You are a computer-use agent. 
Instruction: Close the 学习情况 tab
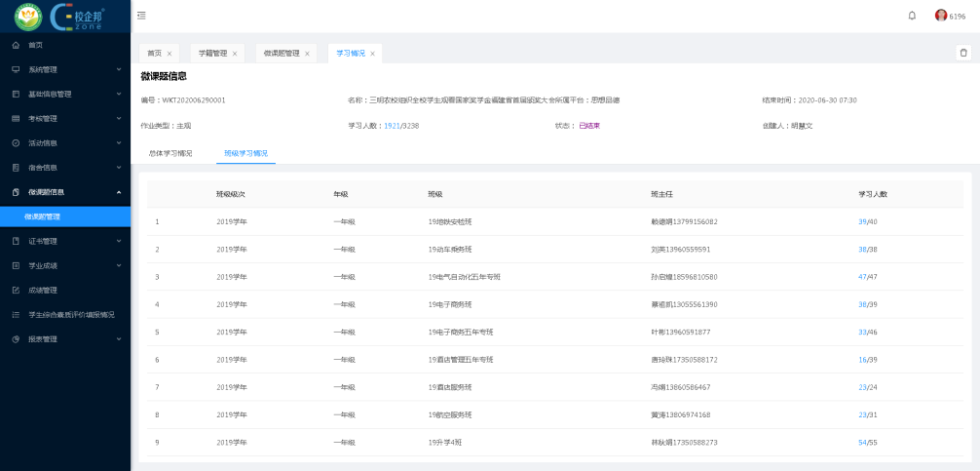pos(372,54)
